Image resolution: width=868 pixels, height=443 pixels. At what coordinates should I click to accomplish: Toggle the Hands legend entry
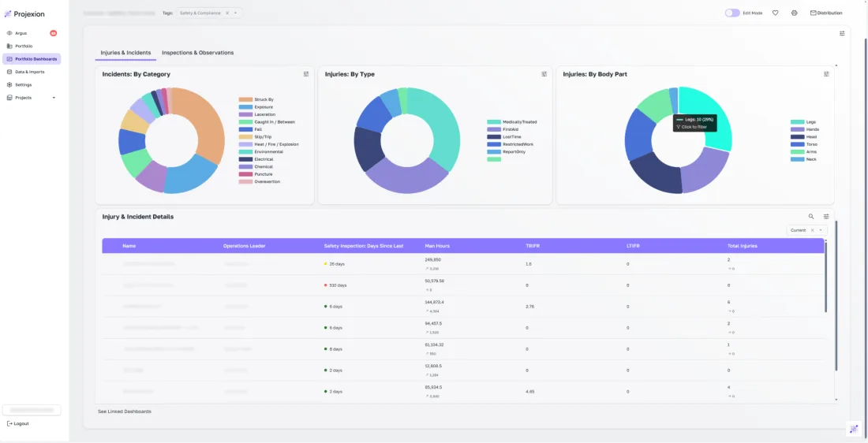point(805,129)
